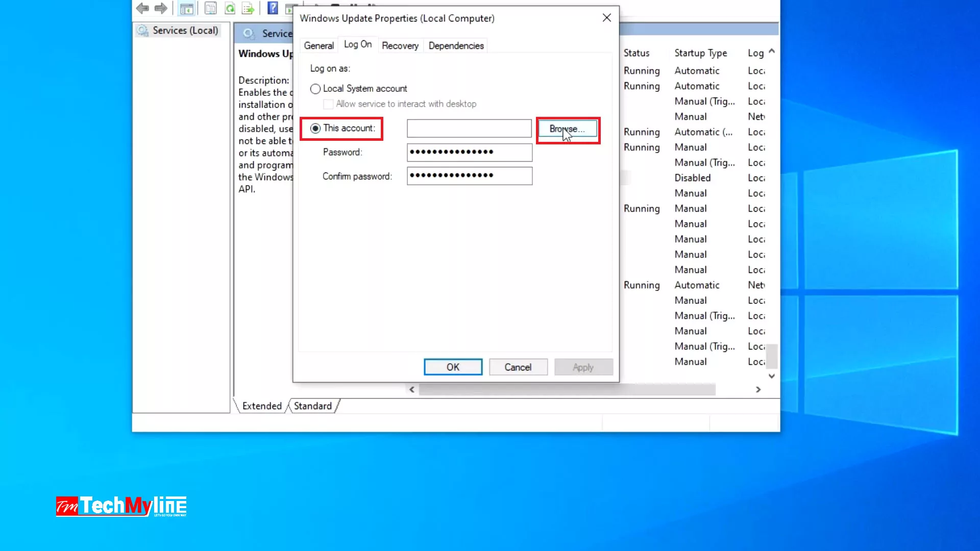Click the Export List toolbar icon
980x551 pixels.
[248, 8]
